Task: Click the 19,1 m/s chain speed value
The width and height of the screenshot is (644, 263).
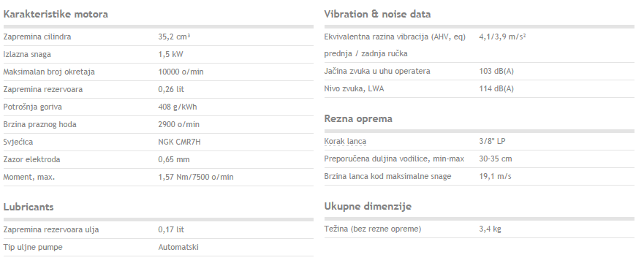Action: coord(495,176)
